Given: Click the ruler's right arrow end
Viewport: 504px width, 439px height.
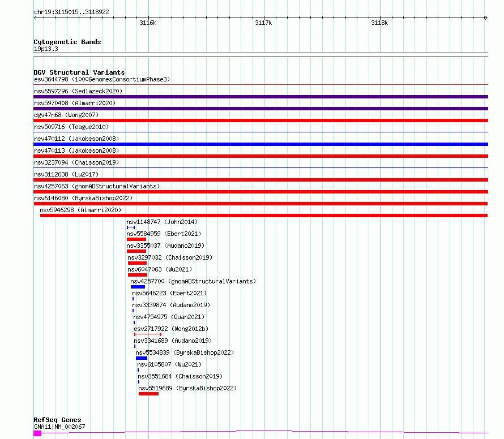Looking at the screenshot, I should click(486, 18).
